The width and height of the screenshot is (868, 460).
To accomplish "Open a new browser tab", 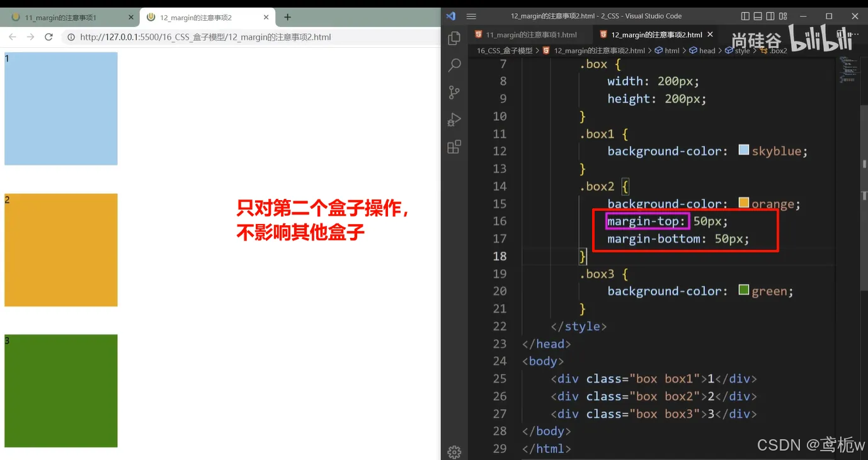I will point(287,18).
